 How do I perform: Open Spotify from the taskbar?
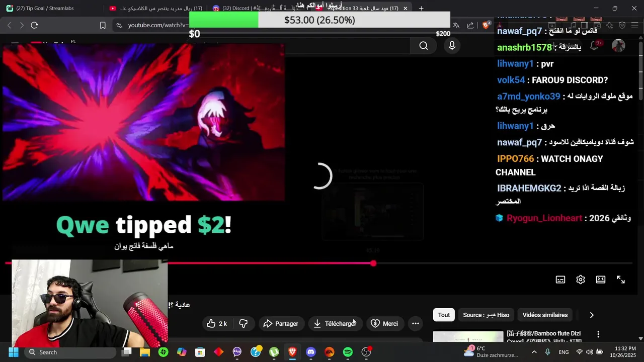tap(348, 352)
